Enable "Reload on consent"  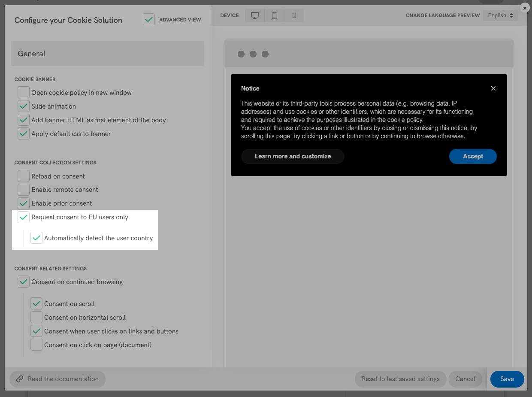(x=24, y=176)
